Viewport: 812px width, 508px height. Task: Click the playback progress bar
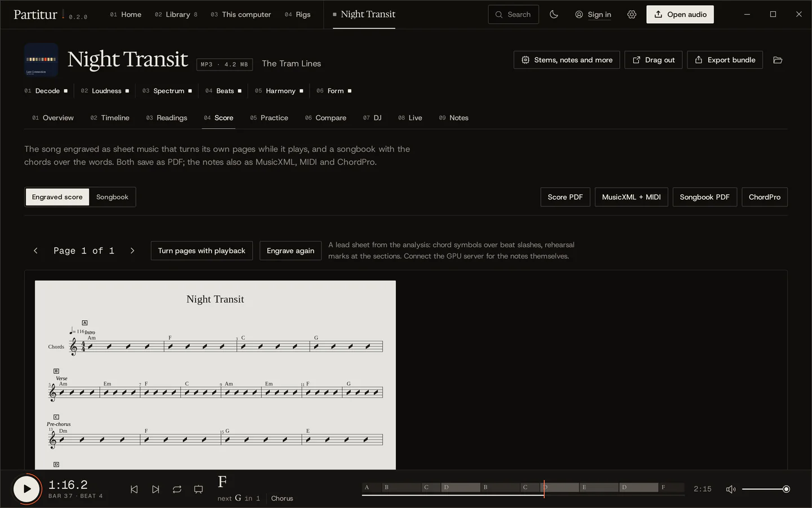pyautogui.click(x=523, y=495)
